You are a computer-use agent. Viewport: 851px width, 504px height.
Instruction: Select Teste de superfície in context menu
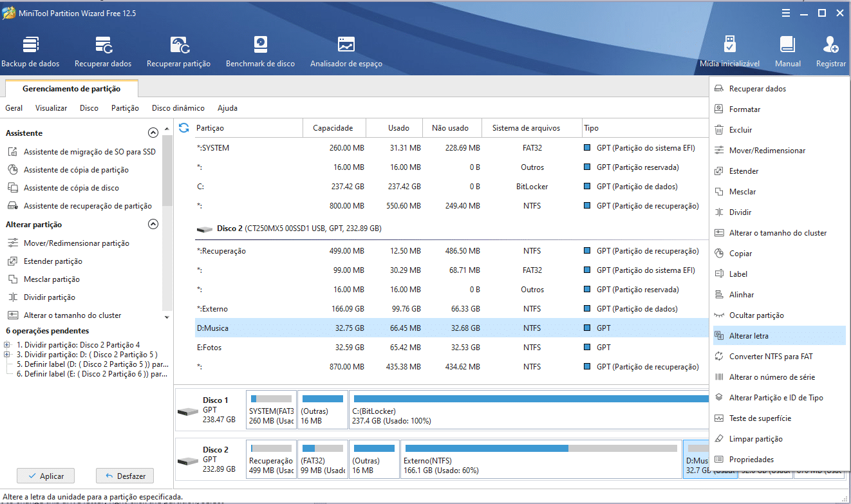(x=780, y=418)
